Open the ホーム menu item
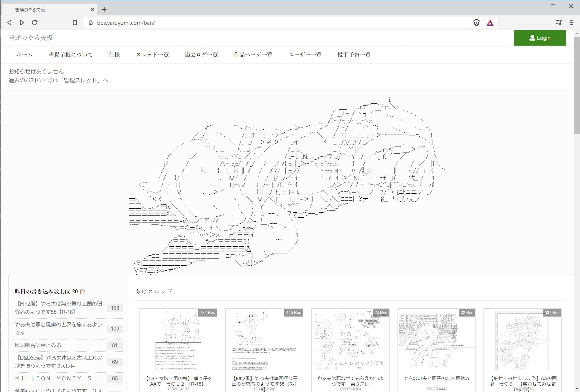Screen dimensions: 580x392 (x=25, y=55)
